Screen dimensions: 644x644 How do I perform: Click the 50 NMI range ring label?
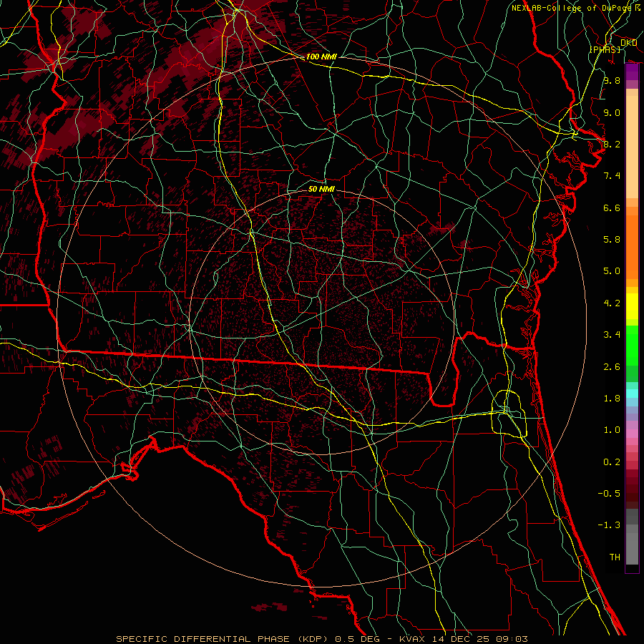point(321,190)
